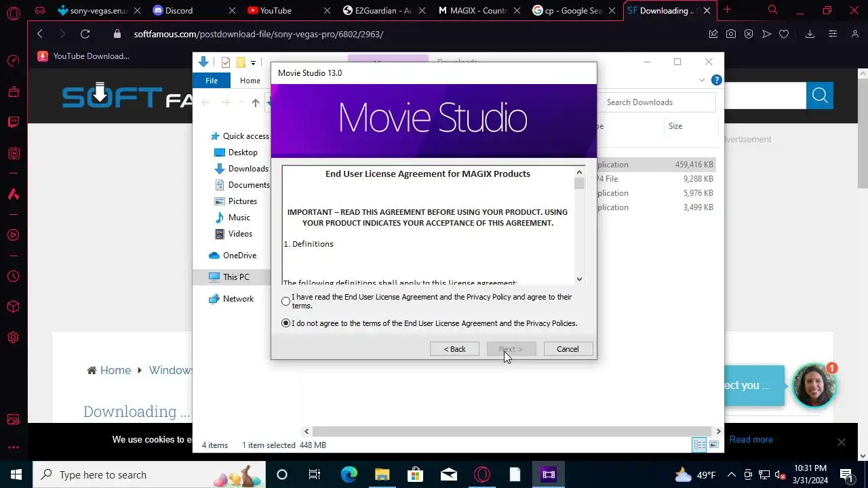Click the browser Back arrow
This screenshot has width=868, height=488.
tap(40, 34)
